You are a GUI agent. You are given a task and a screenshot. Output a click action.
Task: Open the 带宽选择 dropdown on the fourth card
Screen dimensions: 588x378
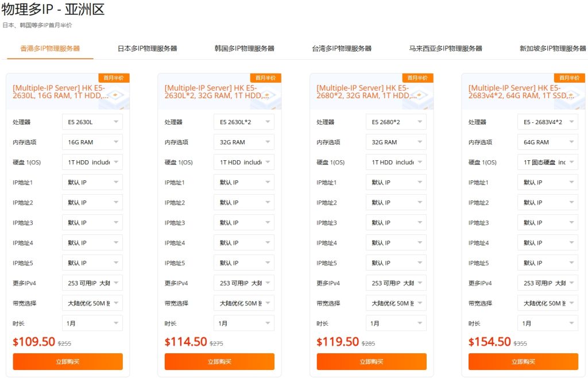pyautogui.click(x=547, y=302)
